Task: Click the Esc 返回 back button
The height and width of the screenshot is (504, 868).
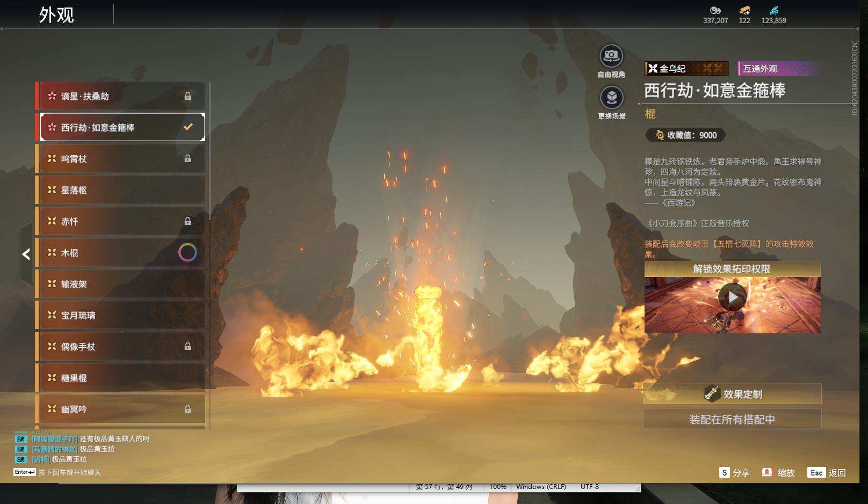Action: click(827, 472)
